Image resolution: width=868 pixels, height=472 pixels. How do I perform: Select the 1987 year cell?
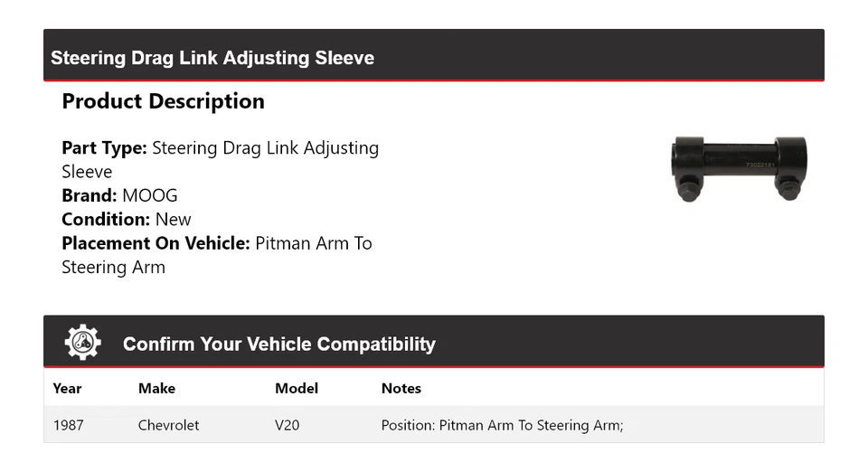pyautogui.click(x=68, y=425)
